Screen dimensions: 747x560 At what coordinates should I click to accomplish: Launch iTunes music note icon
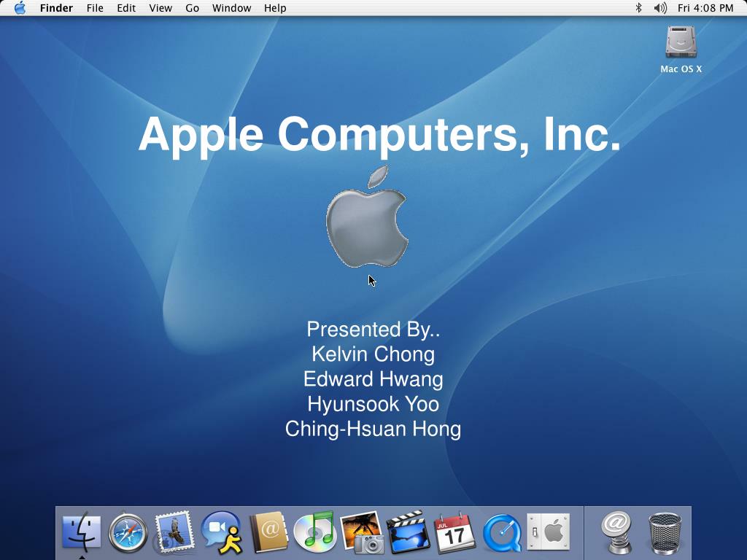315,532
